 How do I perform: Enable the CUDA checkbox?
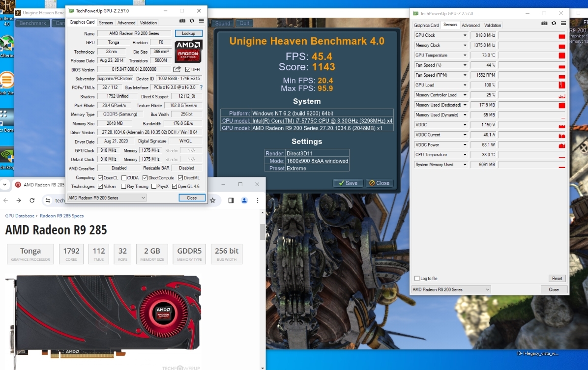click(x=124, y=178)
